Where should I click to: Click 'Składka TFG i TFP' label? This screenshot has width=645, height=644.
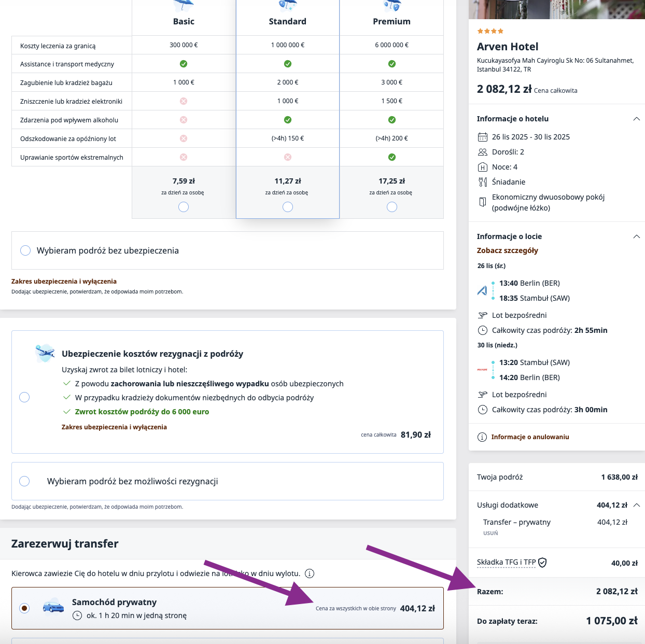(506, 563)
